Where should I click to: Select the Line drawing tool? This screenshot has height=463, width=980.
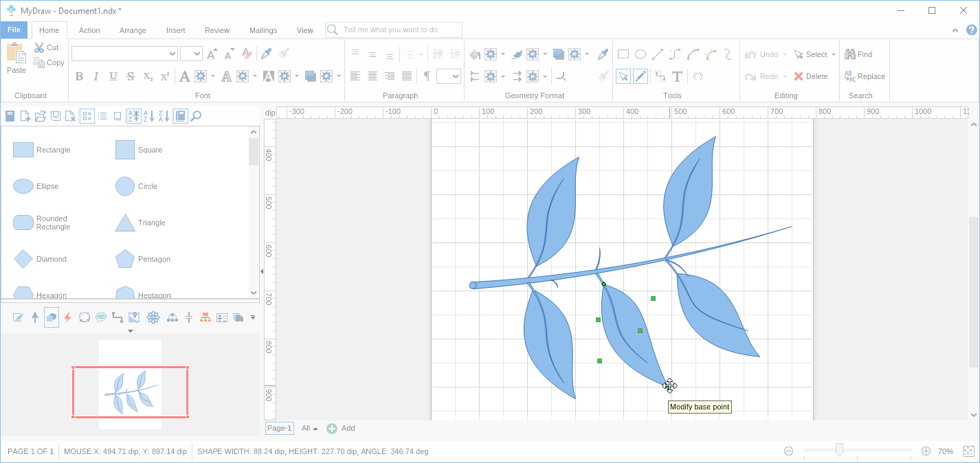(x=658, y=54)
